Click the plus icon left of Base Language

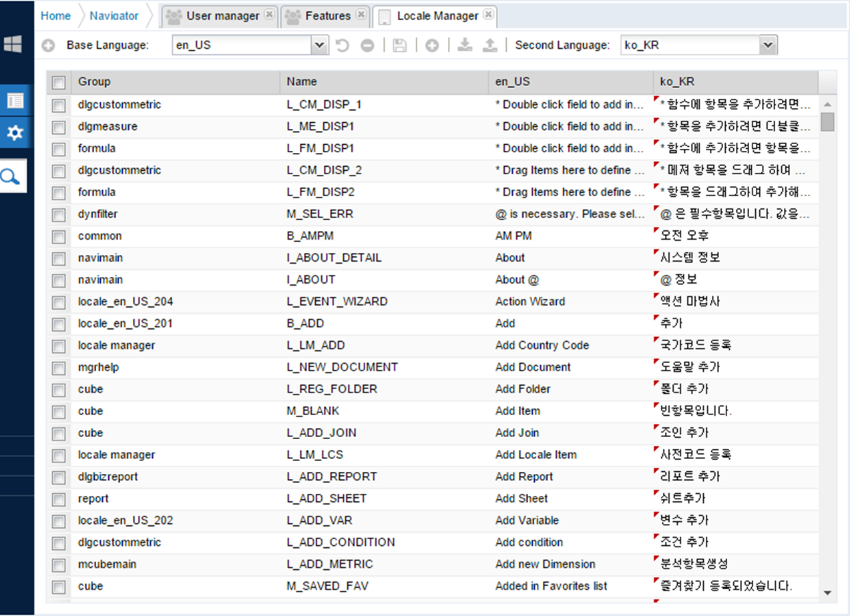point(48,45)
